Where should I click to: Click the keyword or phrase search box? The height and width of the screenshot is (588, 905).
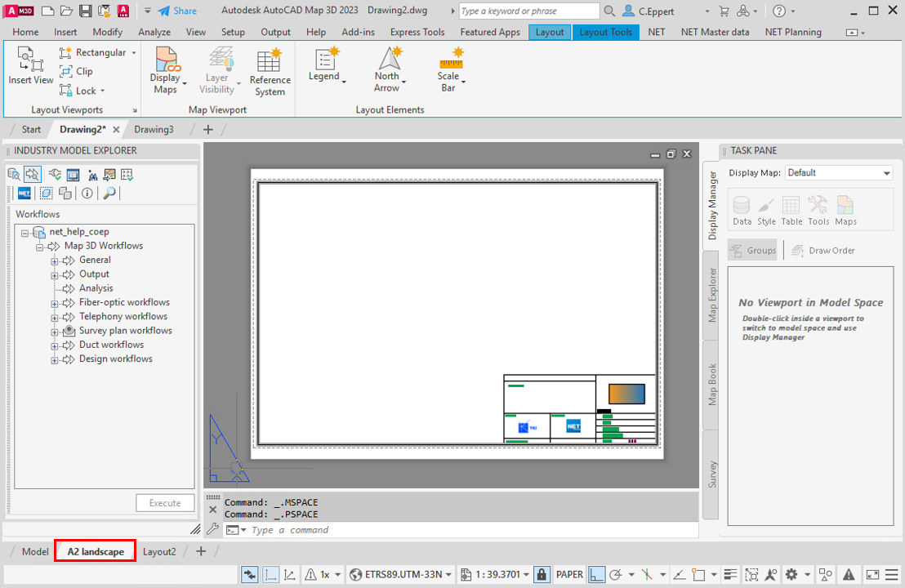pyautogui.click(x=529, y=11)
